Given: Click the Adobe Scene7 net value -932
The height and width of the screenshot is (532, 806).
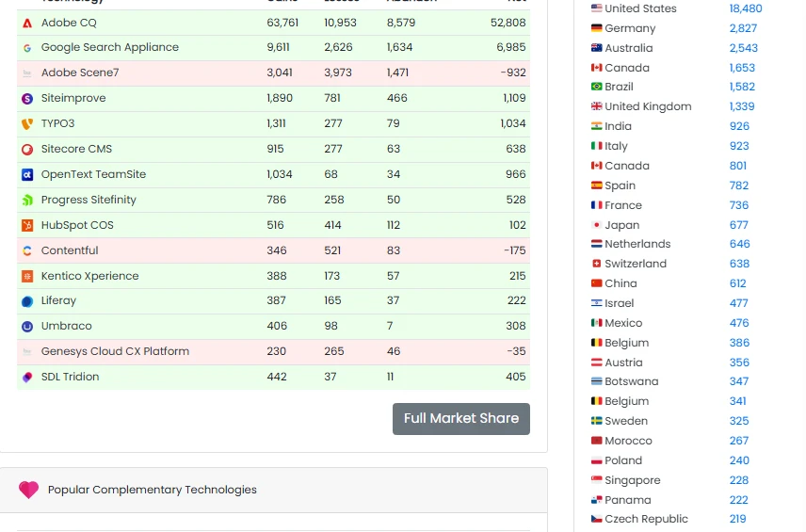Looking at the screenshot, I should coord(513,73).
